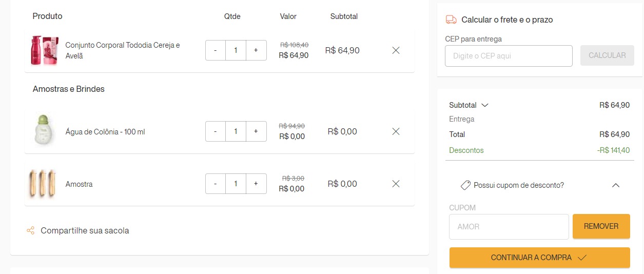Increase quantity of Amostra item
The height and width of the screenshot is (274, 644).
(256, 184)
